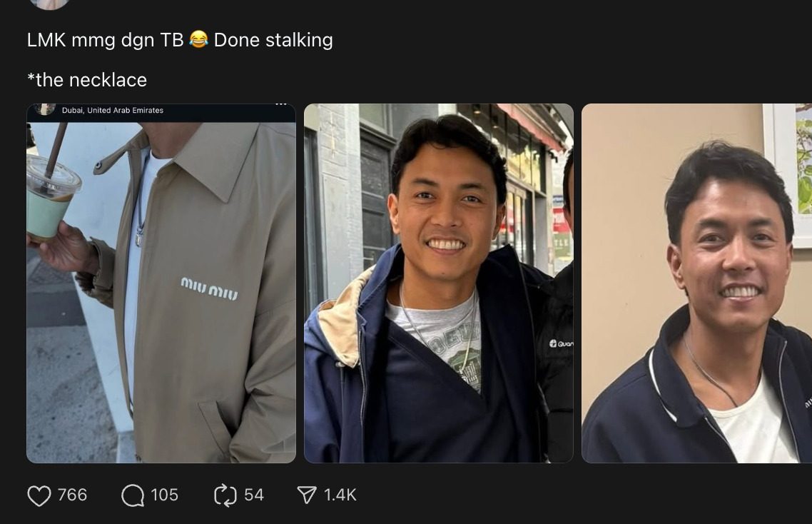Open replies via the comment bubble icon
This screenshot has height=524, width=812.
click(133, 495)
